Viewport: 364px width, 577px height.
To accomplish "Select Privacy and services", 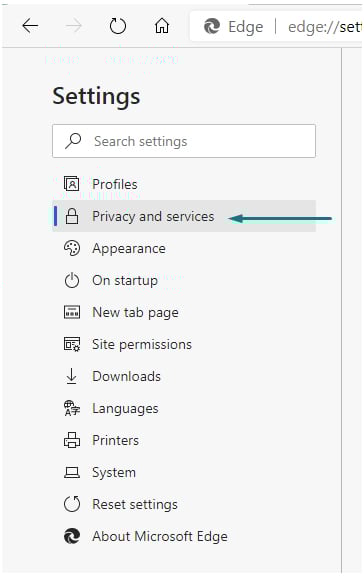I will (184, 216).
